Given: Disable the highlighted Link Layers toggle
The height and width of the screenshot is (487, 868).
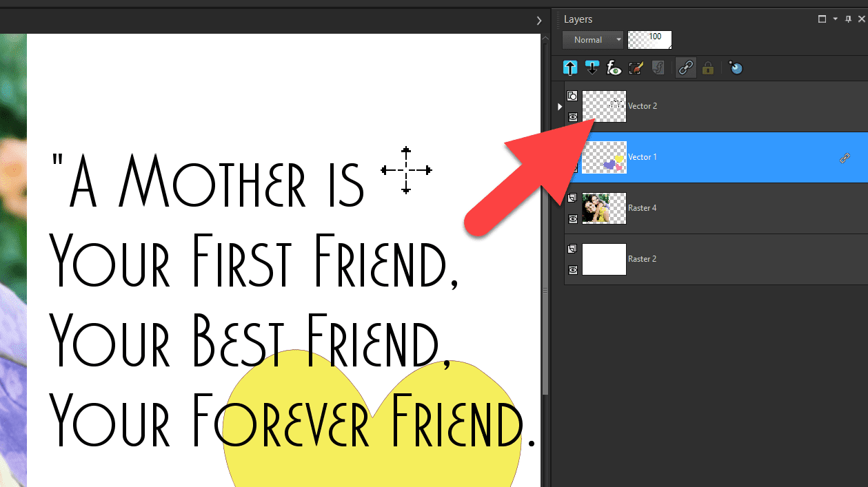Looking at the screenshot, I should [x=685, y=68].
